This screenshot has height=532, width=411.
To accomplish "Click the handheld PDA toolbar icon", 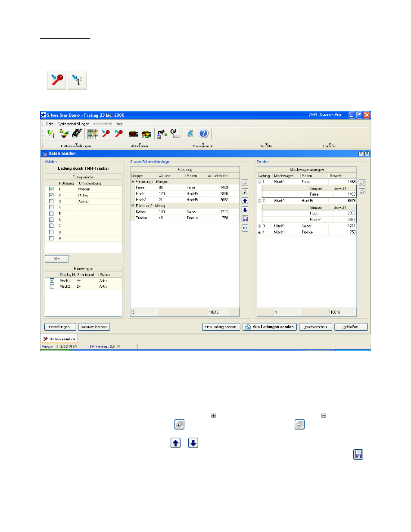I will [x=190, y=134].
